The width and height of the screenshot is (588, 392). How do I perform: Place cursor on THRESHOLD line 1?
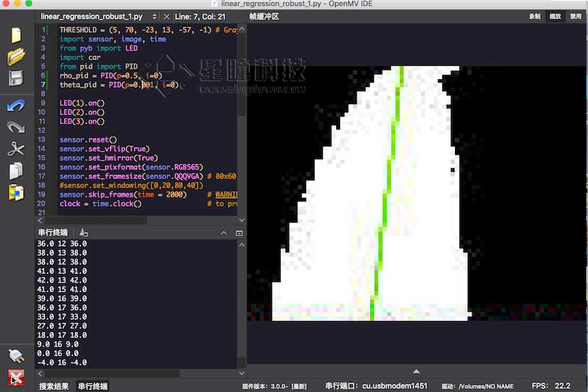[x=148, y=29]
